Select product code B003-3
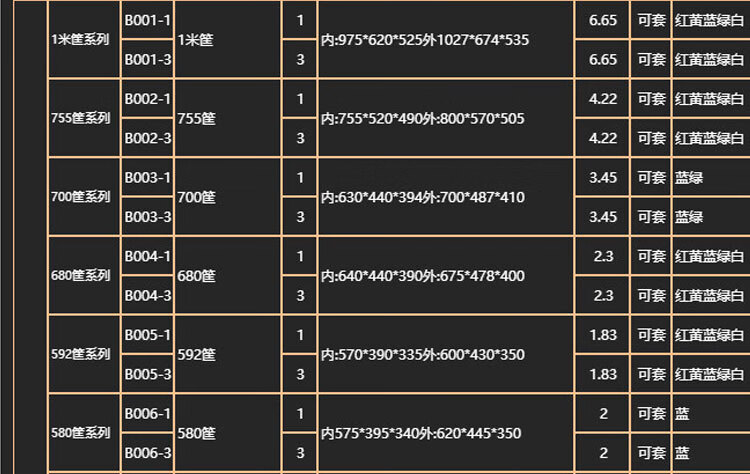 pyautogui.click(x=147, y=216)
